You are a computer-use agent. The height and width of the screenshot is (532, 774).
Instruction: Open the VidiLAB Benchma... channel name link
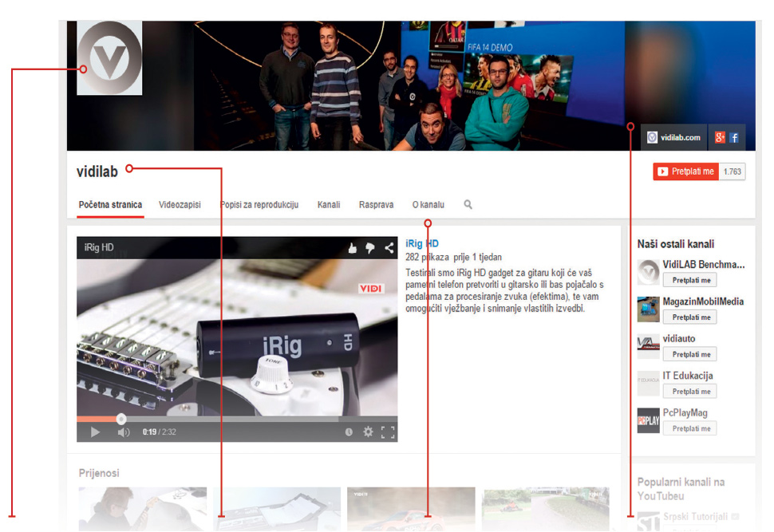[x=704, y=265]
